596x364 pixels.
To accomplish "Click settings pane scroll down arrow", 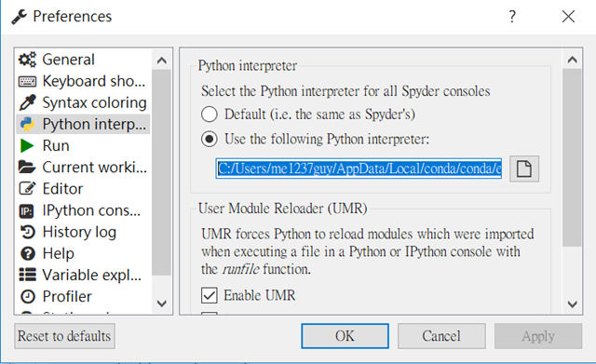I will [x=573, y=304].
